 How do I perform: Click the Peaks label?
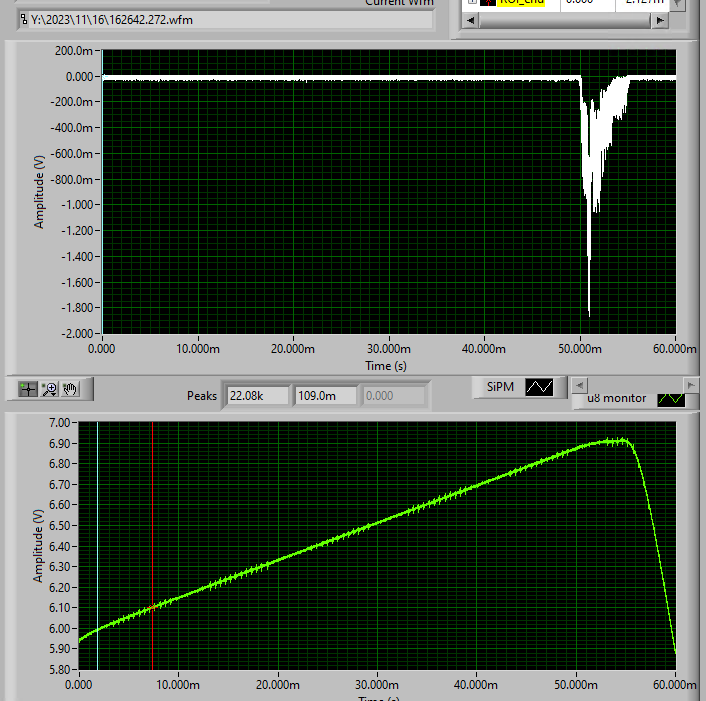tap(202, 396)
